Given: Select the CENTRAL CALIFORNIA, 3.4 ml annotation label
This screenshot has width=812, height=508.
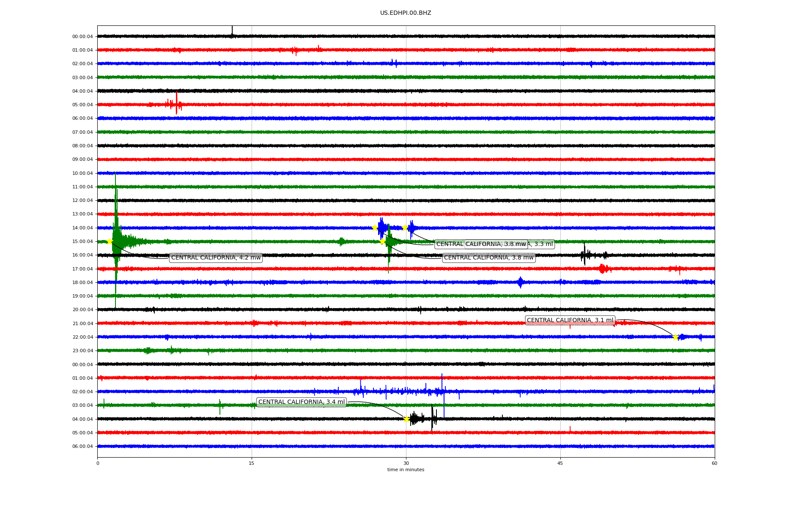Looking at the screenshot, I should pyautogui.click(x=301, y=402).
